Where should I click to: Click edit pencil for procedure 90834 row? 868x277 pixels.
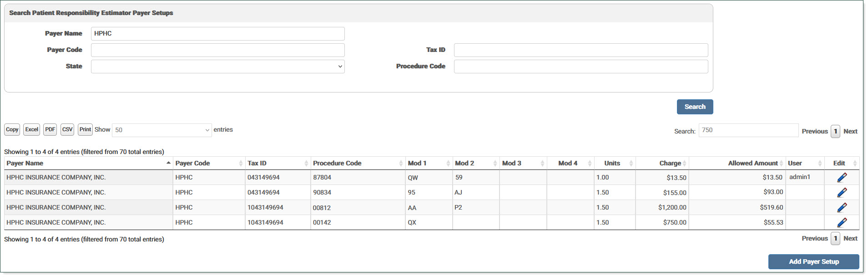click(x=842, y=193)
